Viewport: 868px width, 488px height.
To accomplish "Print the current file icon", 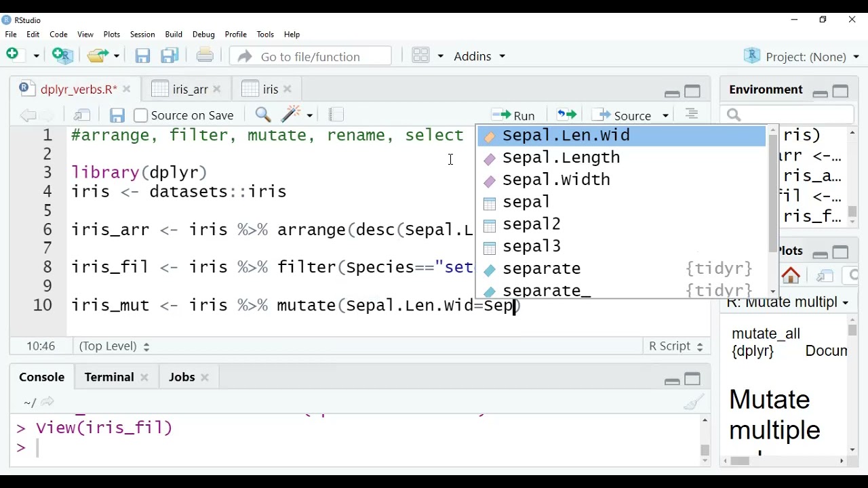I will click(x=205, y=56).
